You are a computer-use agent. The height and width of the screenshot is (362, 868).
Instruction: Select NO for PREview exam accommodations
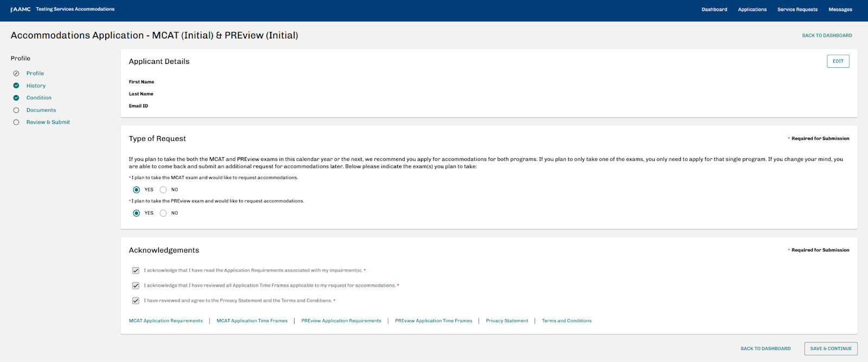coord(163,213)
